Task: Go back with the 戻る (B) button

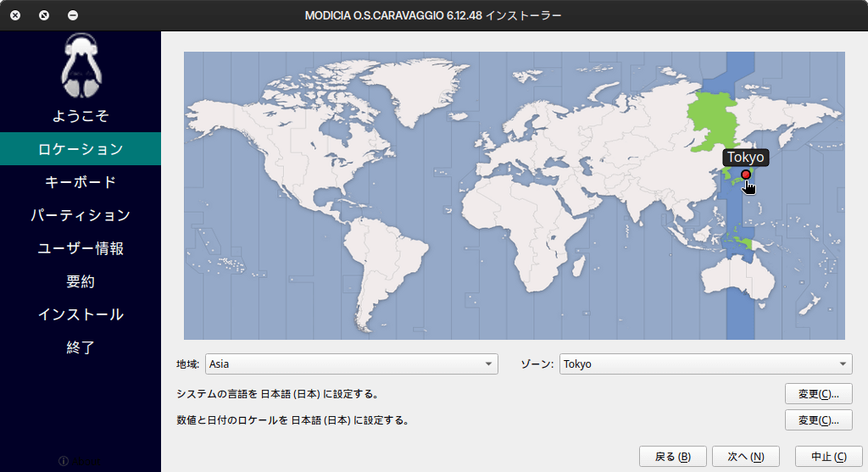Action: (x=673, y=457)
